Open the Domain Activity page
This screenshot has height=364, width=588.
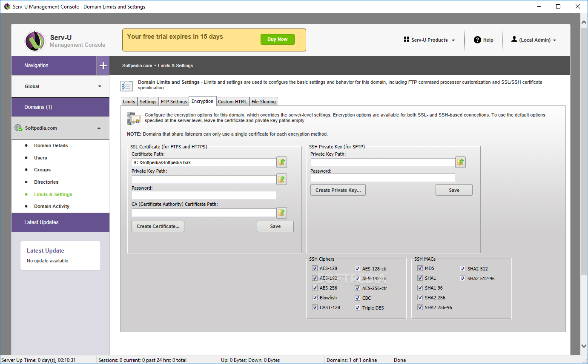click(x=52, y=206)
